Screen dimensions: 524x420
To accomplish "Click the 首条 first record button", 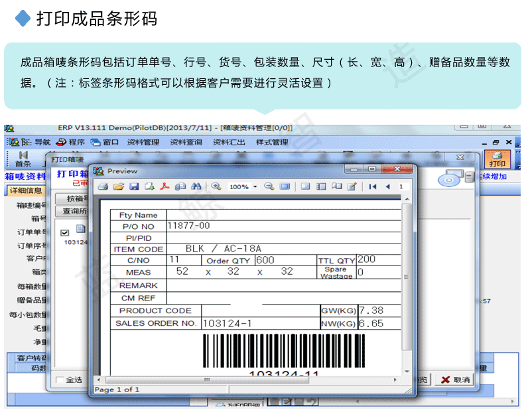I will tap(23, 160).
